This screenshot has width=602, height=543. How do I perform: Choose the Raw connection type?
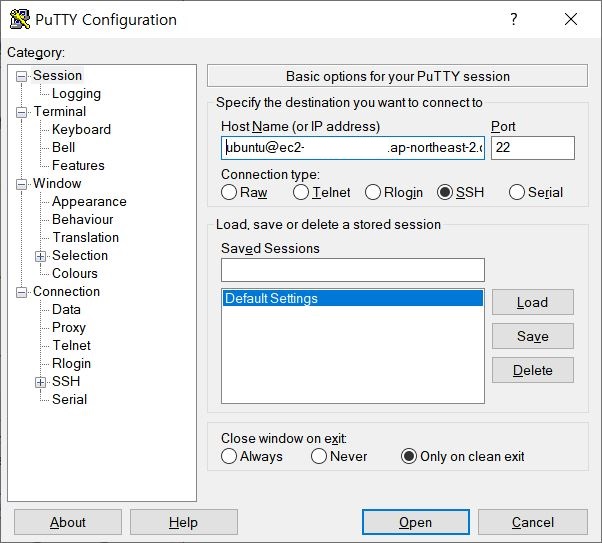tap(229, 193)
